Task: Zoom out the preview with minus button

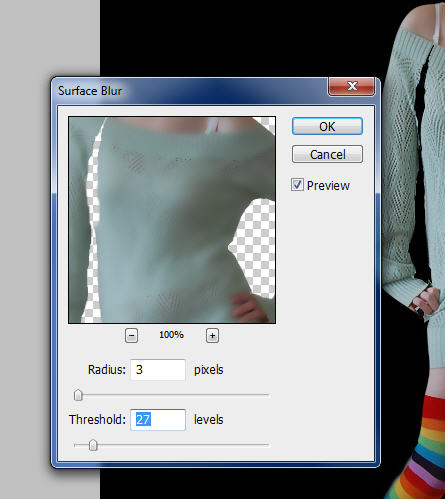Action: (x=131, y=335)
